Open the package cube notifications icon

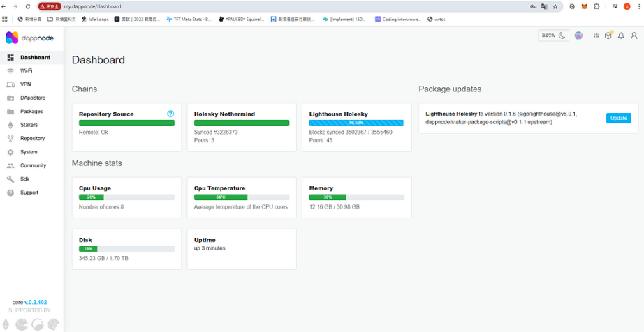(608, 36)
